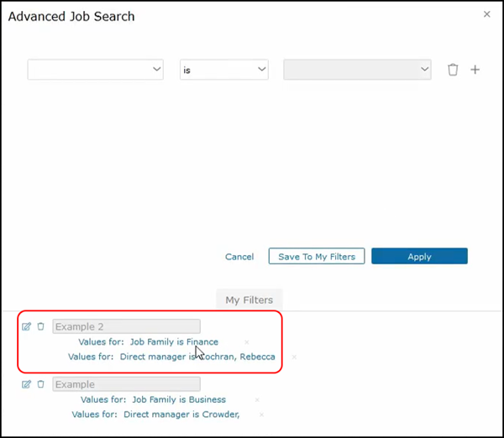
Task: Select the Job Family is Finance filter value
Action: [x=174, y=342]
